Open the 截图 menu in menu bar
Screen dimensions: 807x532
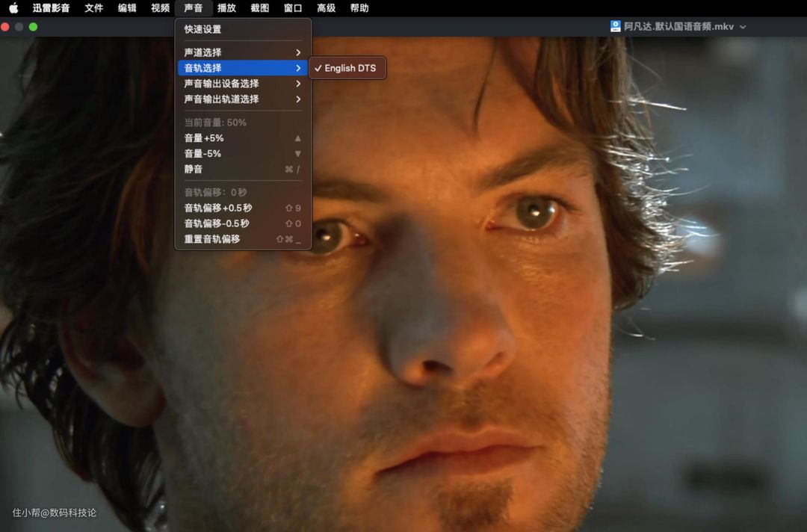tap(259, 8)
